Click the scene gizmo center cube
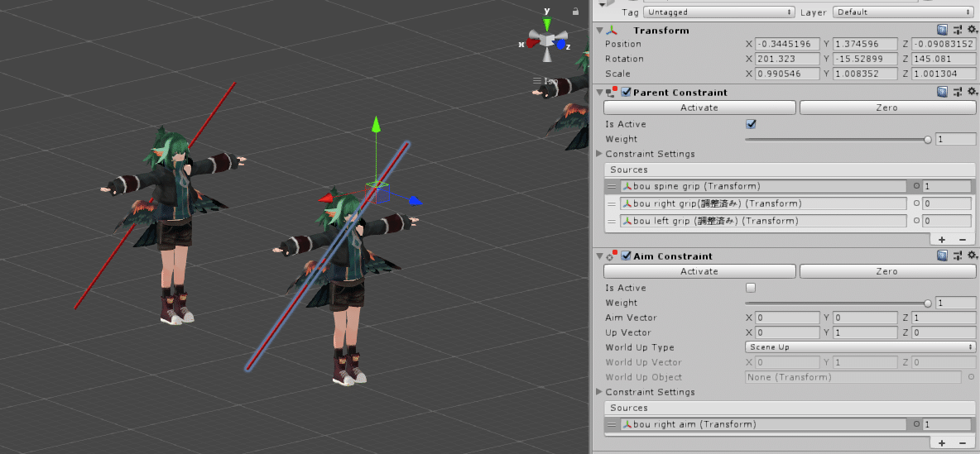The height and width of the screenshot is (454, 980). pyautogui.click(x=547, y=41)
